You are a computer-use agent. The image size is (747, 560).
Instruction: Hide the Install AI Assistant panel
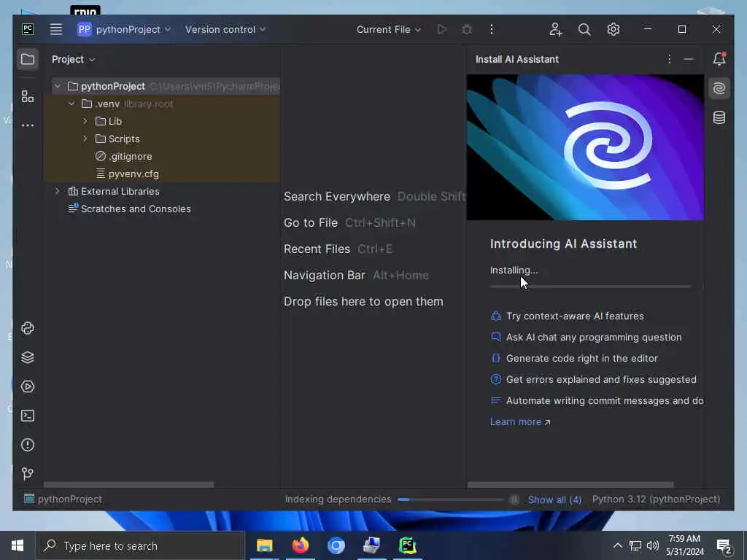click(689, 59)
